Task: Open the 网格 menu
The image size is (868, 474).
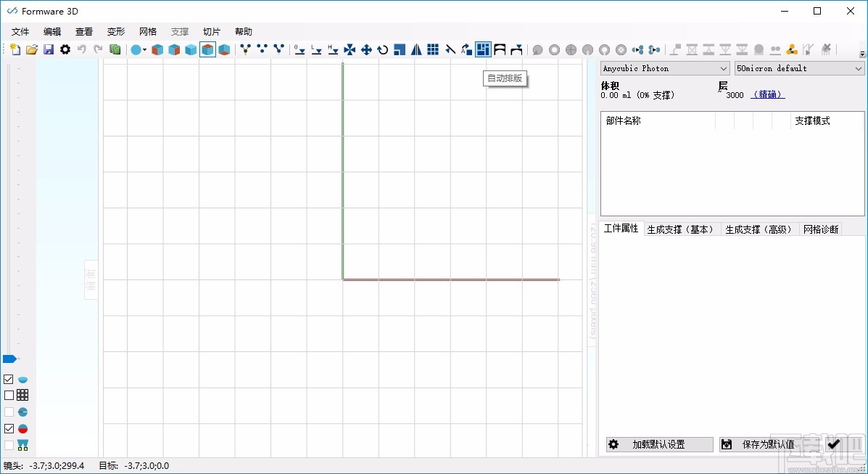Action: (148, 31)
